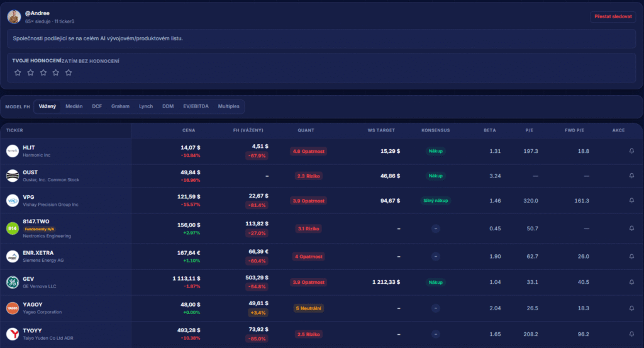Rate with the first star
644x348 pixels.
tap(18, 73)
